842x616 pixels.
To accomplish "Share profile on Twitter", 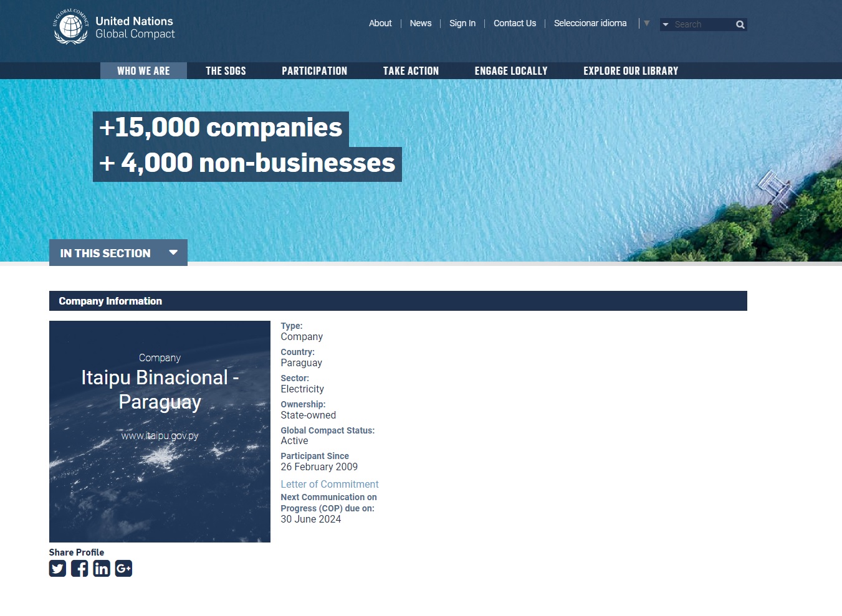I will 57,569.
